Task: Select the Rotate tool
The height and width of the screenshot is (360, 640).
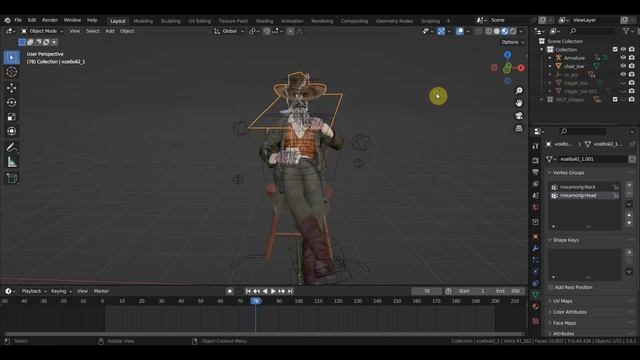Action: (11, 102)
